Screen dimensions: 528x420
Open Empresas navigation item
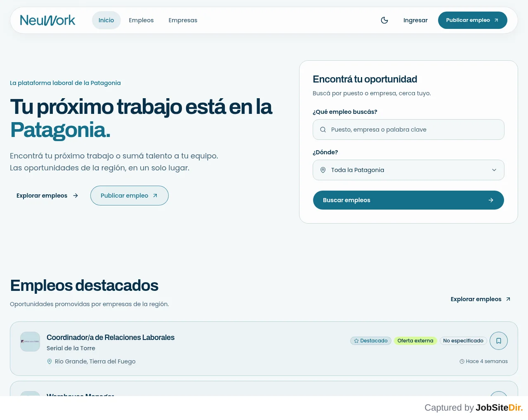click(183, 20)
